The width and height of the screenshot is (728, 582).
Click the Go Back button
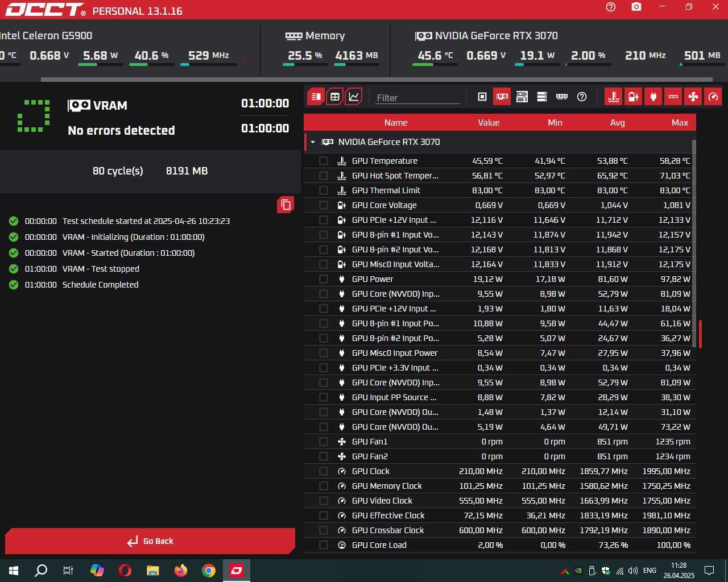(150, 541)
